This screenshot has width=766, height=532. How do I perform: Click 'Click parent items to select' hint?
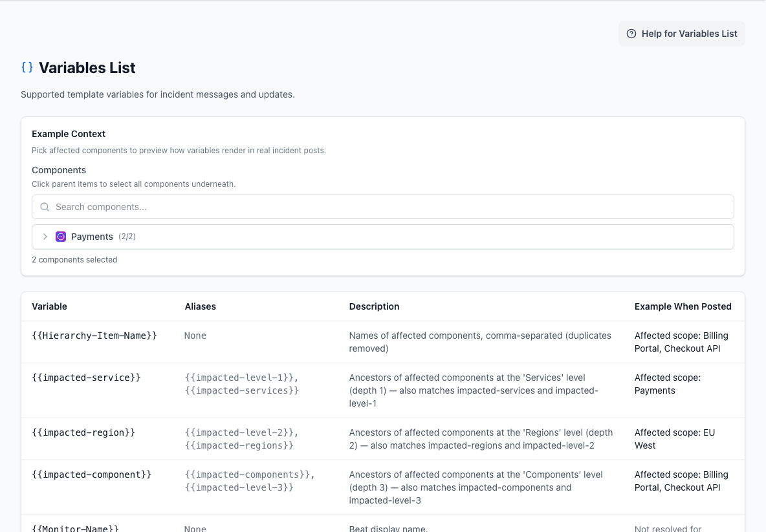133,184
